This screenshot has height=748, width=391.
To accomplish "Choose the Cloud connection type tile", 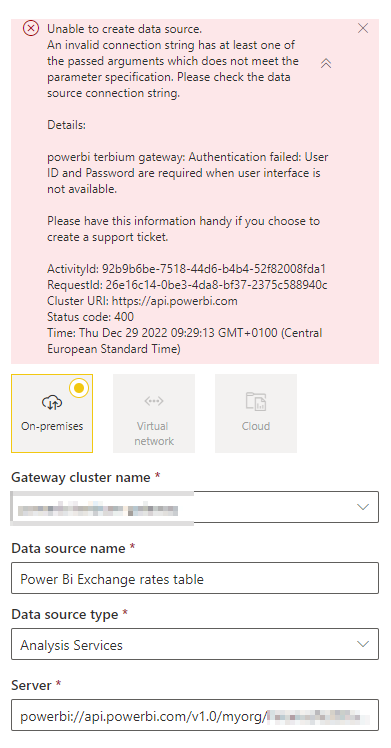I will (x=256, y=413).
